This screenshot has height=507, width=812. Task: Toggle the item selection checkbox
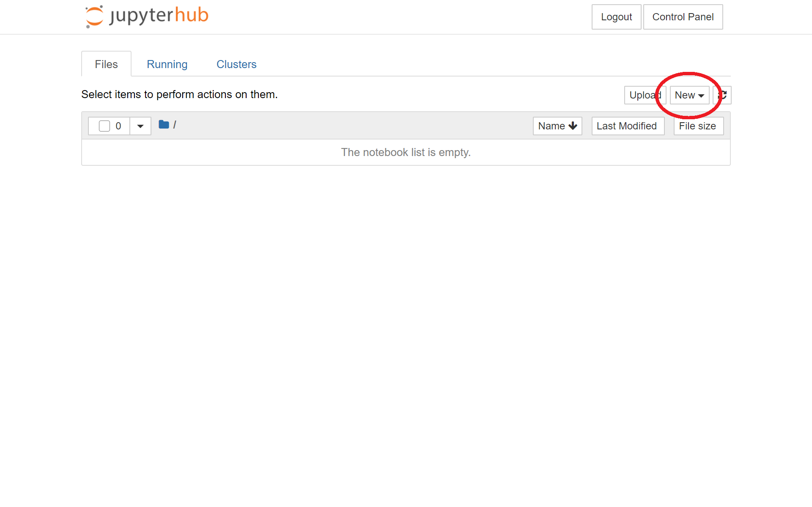click(103, 126)
